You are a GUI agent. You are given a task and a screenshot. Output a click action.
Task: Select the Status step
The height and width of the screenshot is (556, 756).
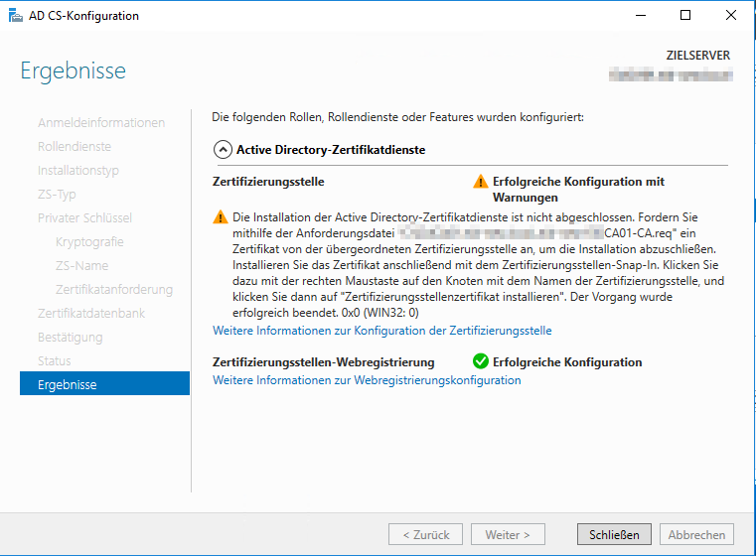(x=54, y=360)
